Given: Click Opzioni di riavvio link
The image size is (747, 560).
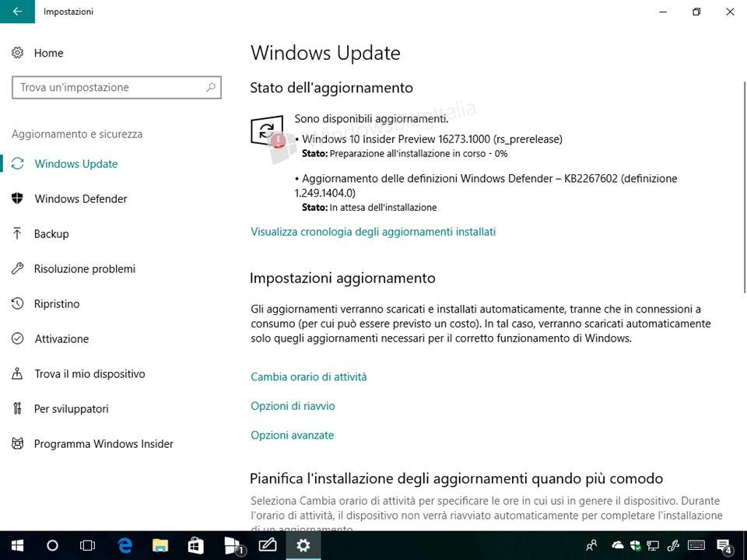Looking at the screenshot, I should pos(293,406).
